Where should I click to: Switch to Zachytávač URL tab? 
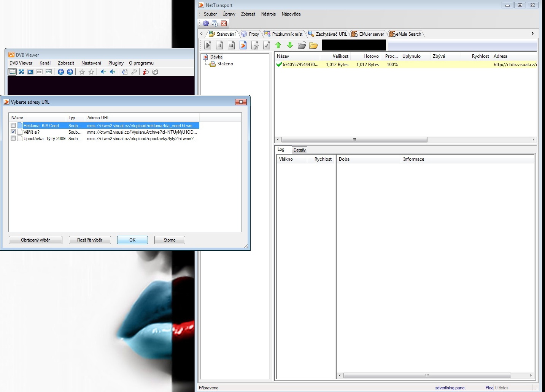coord(328,34)
